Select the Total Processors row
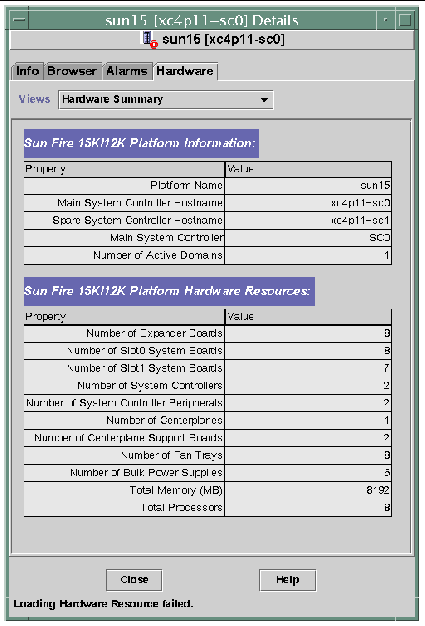The image size is (425, 626). click(x=208, y=507)
